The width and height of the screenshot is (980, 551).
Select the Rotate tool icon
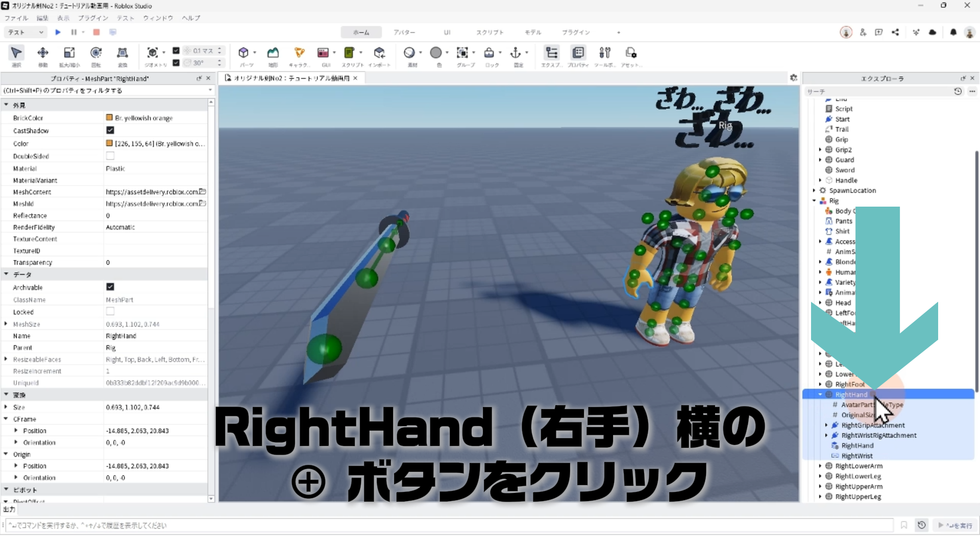coord(96,53)
